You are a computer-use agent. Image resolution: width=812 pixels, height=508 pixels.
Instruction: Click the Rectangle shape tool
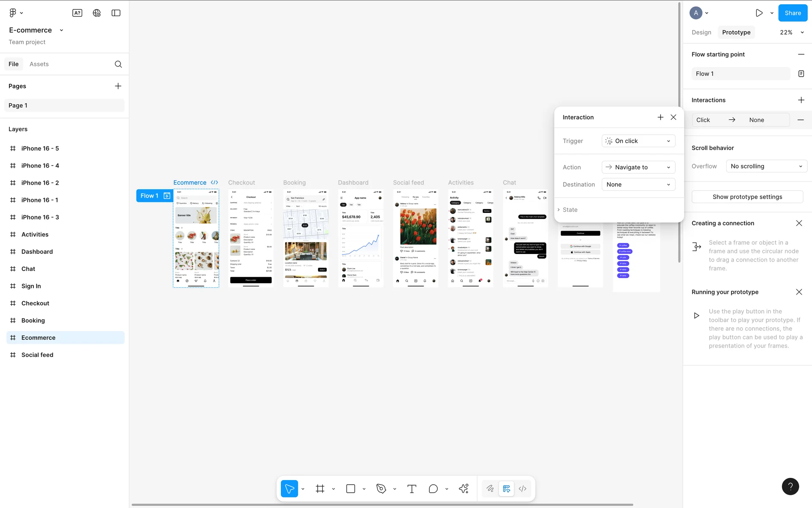click(x=351, y=489)
